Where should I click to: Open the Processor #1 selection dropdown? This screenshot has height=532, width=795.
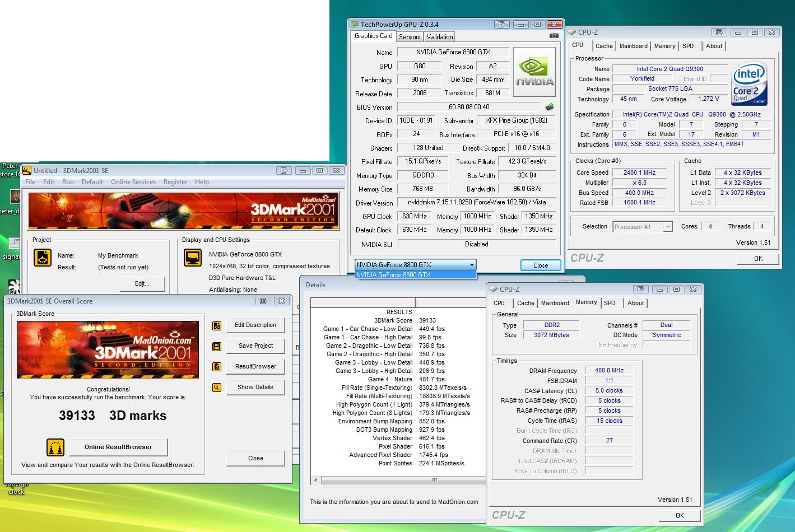coord(642,227)
